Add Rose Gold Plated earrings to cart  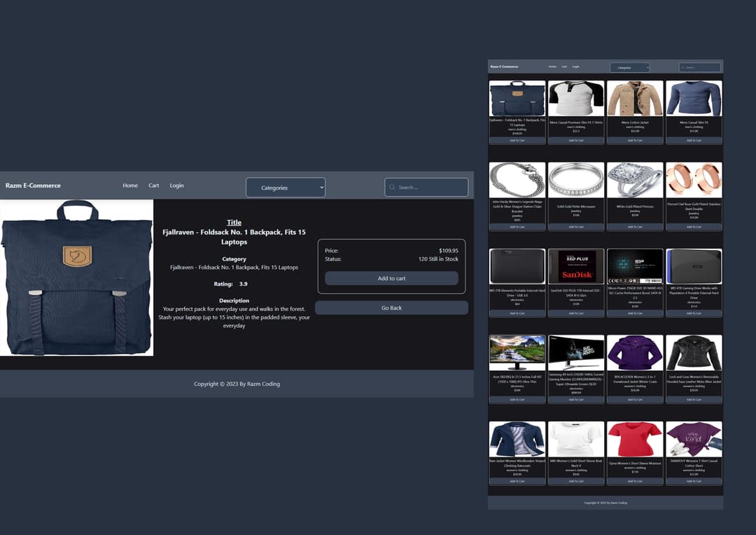pyautogui.click(x=694, y=227)
